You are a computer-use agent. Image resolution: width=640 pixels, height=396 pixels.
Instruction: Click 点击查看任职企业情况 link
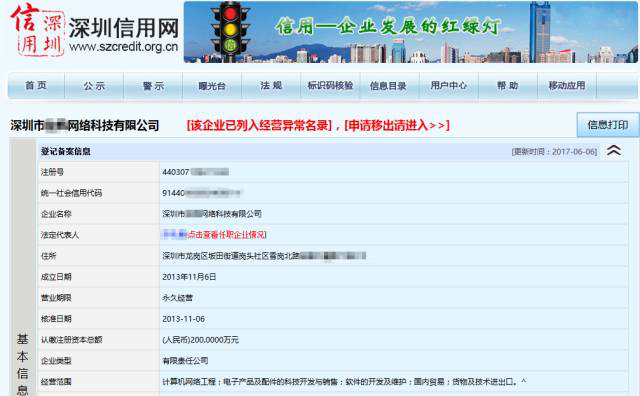click(227, 234)
